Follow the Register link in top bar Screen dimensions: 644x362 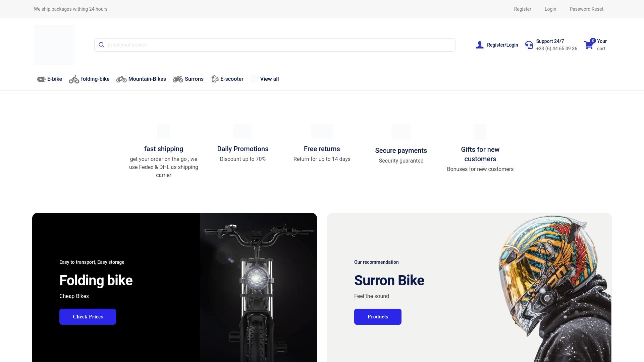(x=523, y=9)
